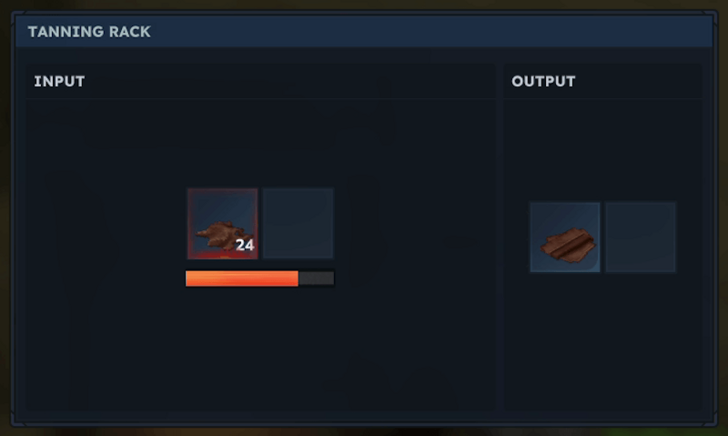Click the blank header strip right of INPUT

coord(290,81)
